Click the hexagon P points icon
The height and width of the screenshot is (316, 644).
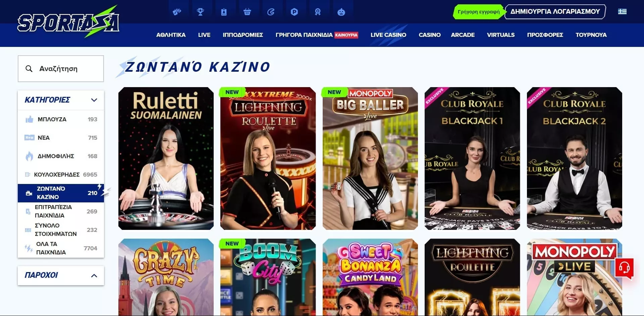(294, 12)
